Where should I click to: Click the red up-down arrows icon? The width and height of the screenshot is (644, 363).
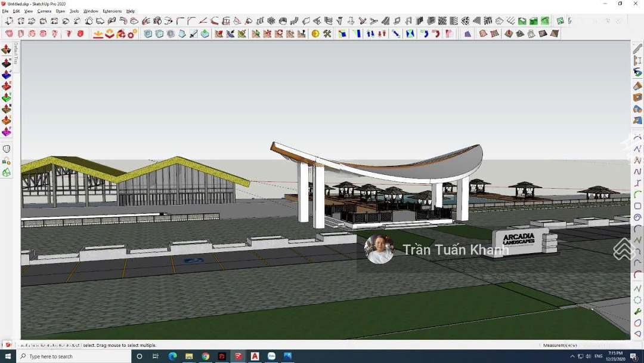382,34
